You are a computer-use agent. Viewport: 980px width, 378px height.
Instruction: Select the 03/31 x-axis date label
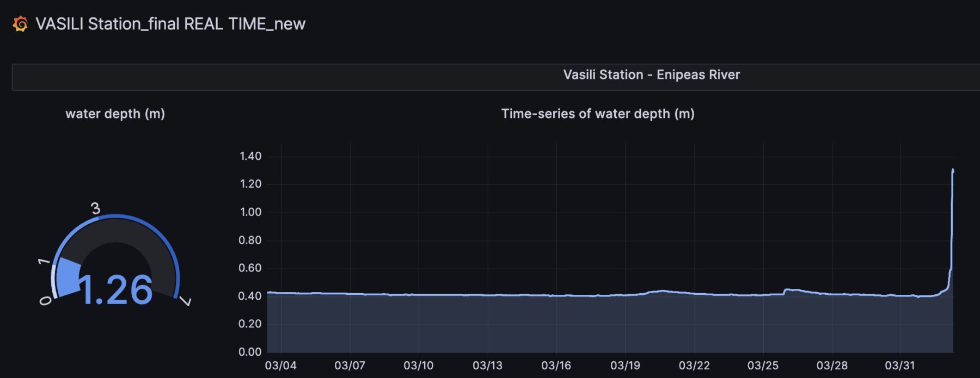coord(899,365)
